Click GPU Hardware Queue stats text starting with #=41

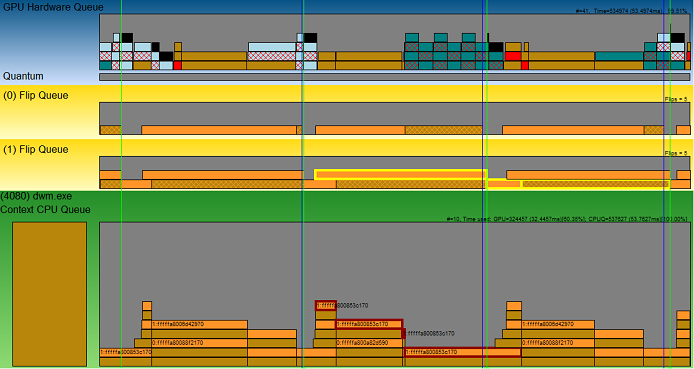point(632,11)
